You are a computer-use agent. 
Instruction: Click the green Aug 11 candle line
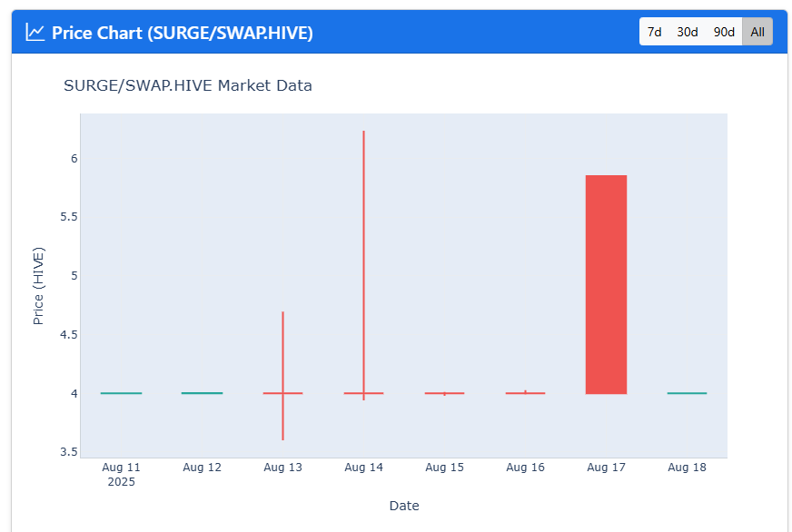coord(121,393)
